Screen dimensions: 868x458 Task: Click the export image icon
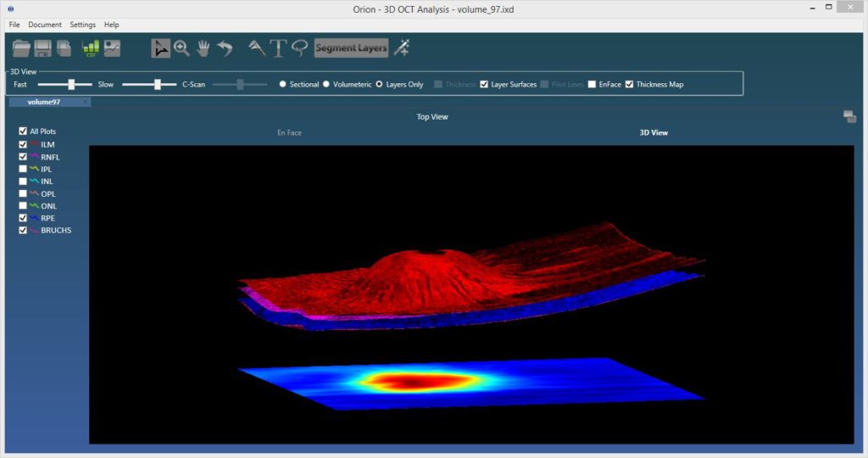[112, 48]
